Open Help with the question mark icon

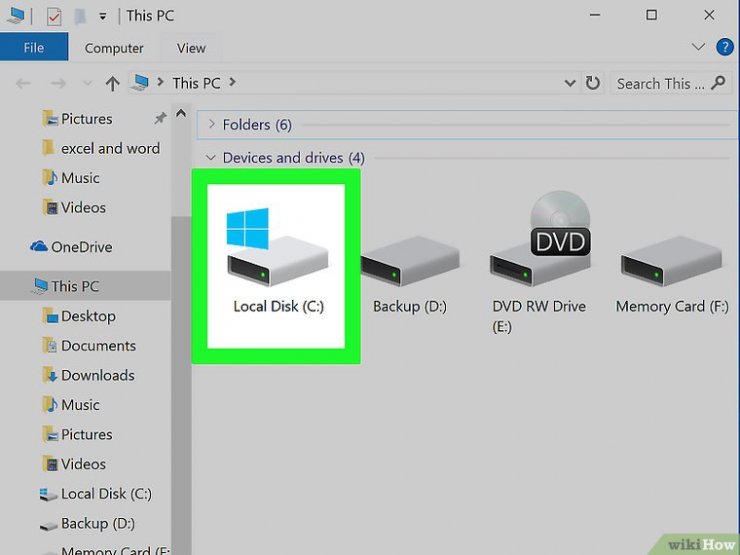[724, 47]
